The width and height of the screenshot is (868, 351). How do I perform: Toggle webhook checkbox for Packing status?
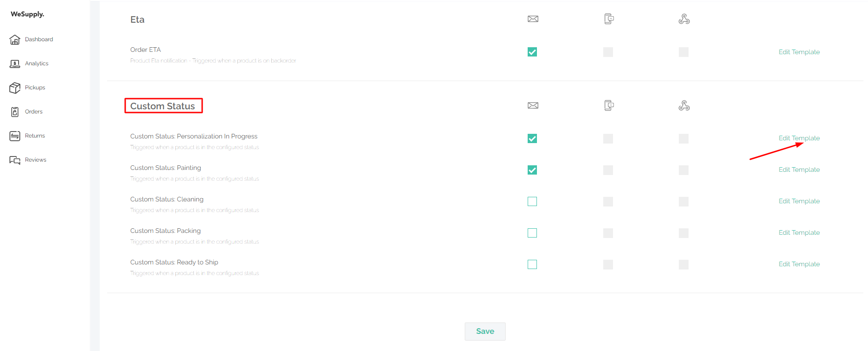683,233
